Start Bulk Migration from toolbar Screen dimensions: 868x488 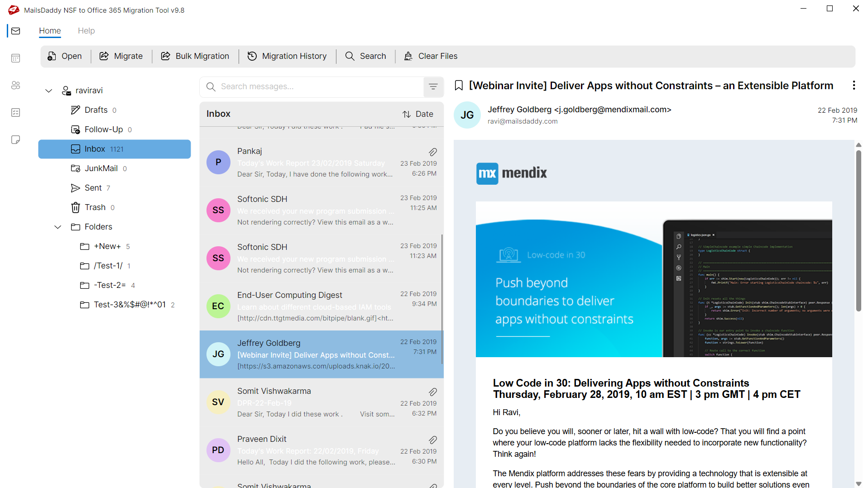(195, 56)
